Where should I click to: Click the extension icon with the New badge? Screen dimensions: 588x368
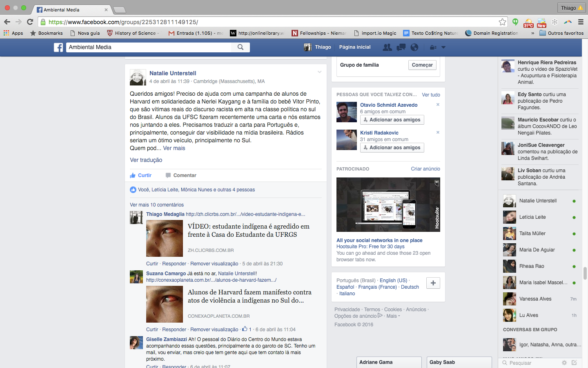[x=541, y=22]
